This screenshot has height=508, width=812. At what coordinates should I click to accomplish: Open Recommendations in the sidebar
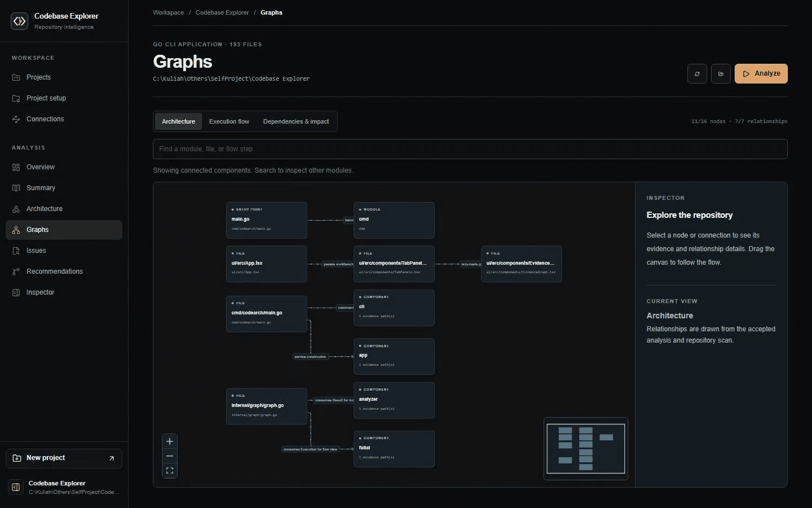pyautogui.click(x=64, y=271)
